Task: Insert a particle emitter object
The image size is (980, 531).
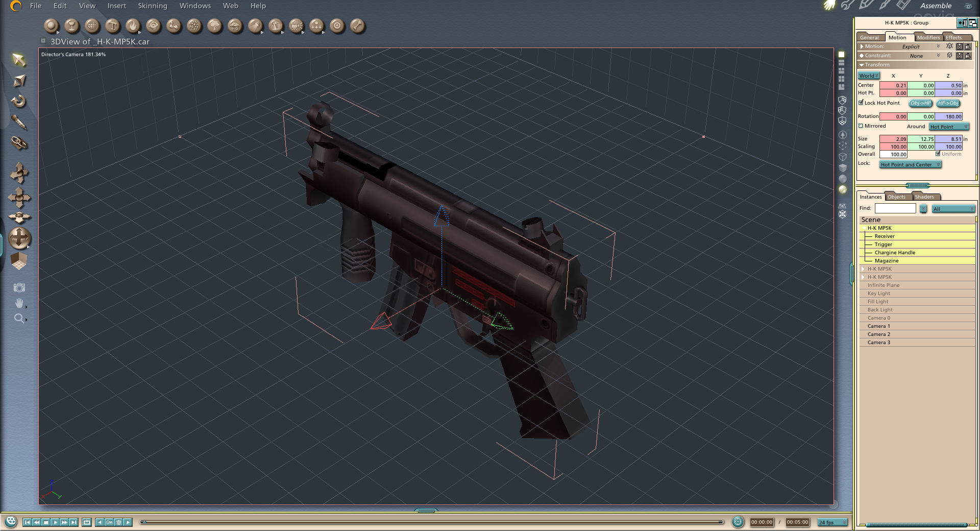Action: coord(194,26)
